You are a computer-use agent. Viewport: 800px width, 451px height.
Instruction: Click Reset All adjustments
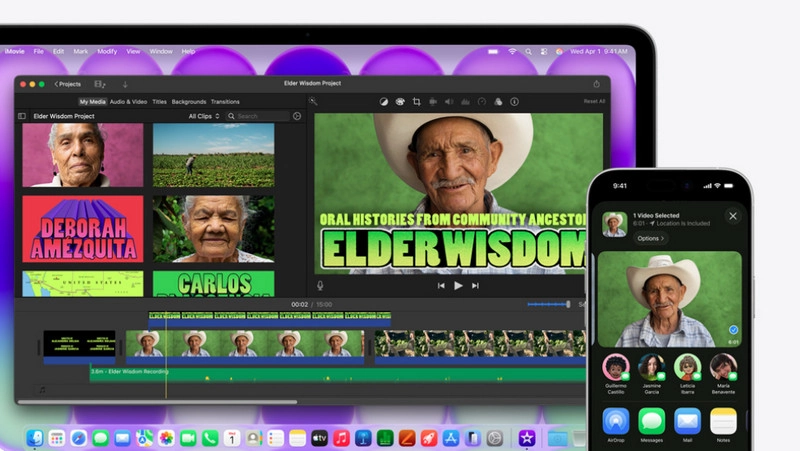point(594,102)
